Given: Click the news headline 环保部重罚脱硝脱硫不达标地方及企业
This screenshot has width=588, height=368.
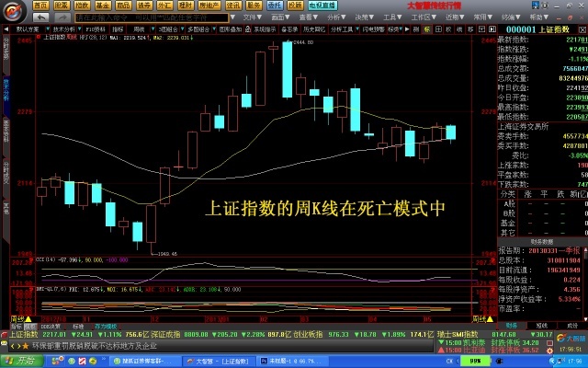Looking at the screenshot, I should tap(95, 346).
